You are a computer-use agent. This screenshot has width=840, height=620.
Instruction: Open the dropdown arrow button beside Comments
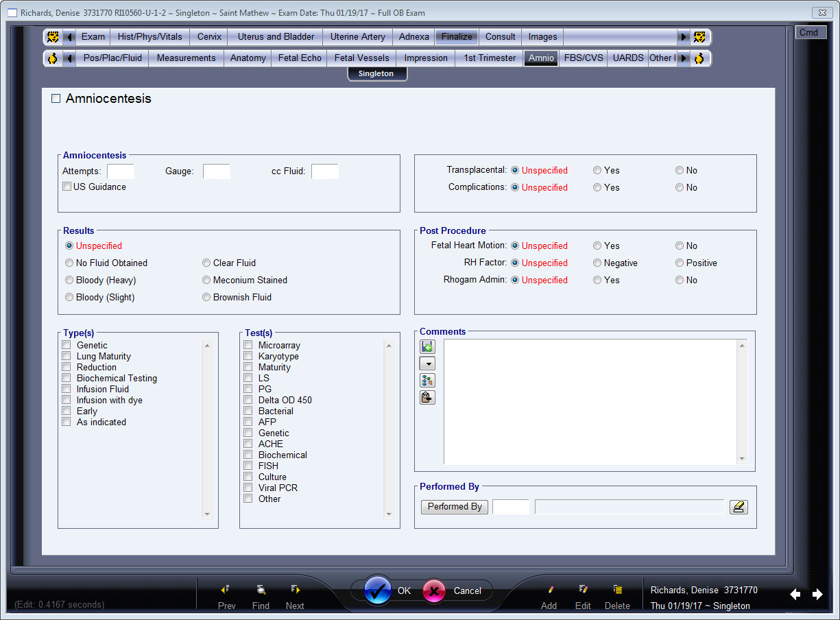(x=427, y=363)
